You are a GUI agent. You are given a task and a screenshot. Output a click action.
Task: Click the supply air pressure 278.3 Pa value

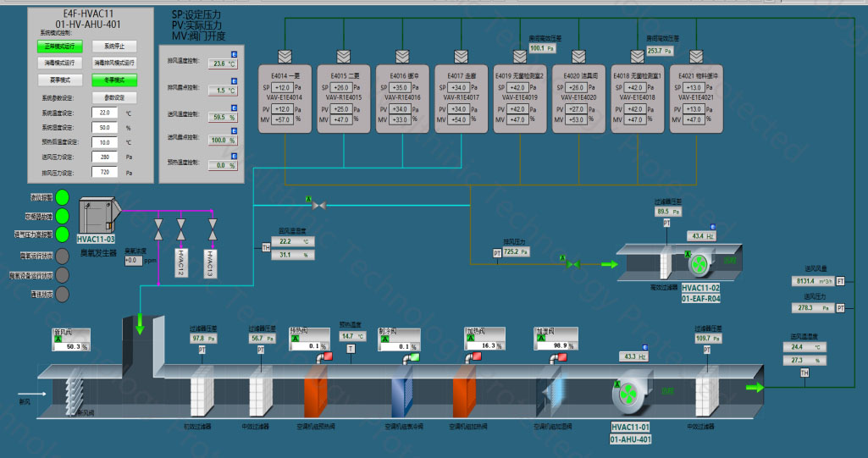[x=813, y=307]
